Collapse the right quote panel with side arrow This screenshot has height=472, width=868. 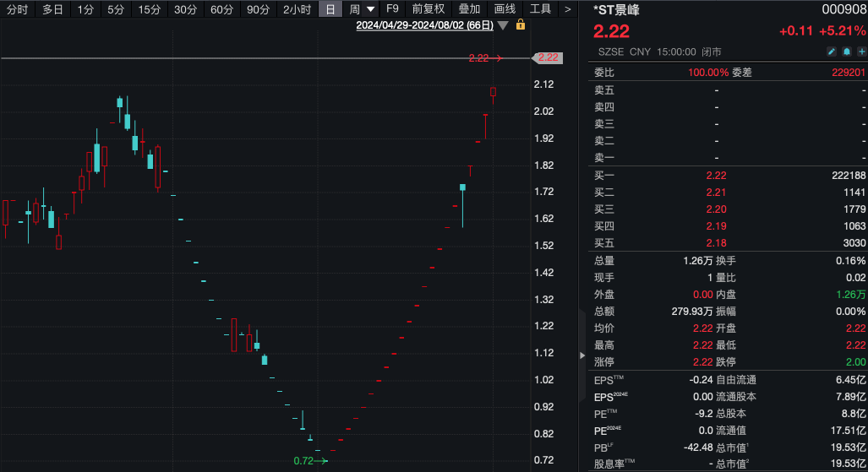click(581, 355)
